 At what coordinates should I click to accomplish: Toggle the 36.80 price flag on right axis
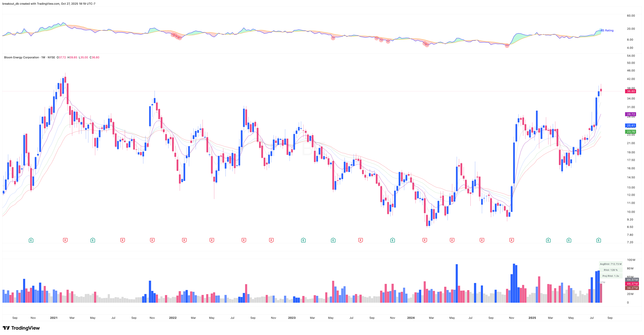(631, 91)
